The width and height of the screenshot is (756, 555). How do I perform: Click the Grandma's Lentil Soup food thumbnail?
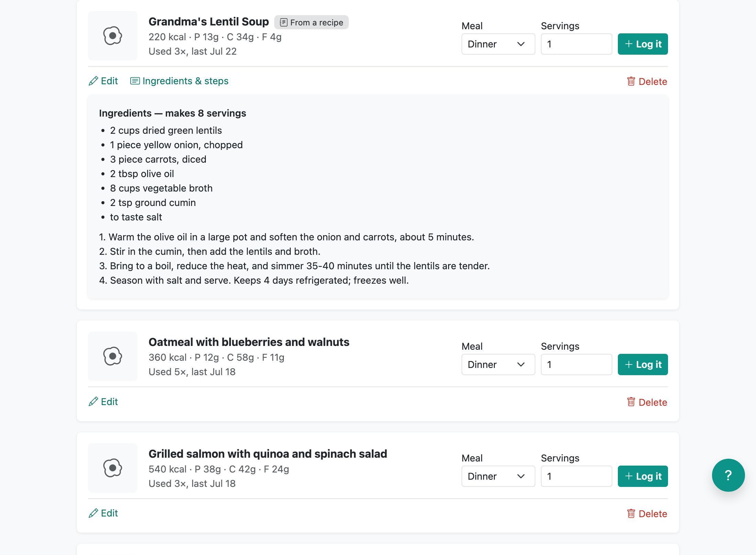[x=113, y=36]
